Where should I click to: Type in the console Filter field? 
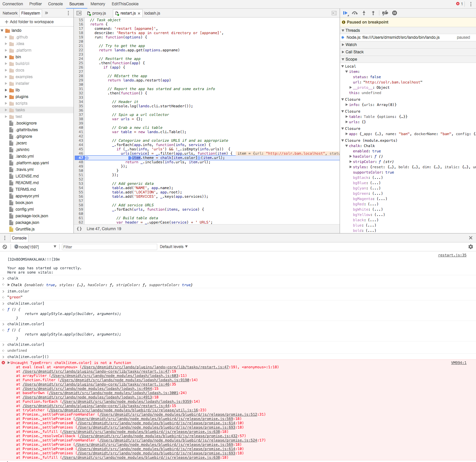(x=109, y=246)
